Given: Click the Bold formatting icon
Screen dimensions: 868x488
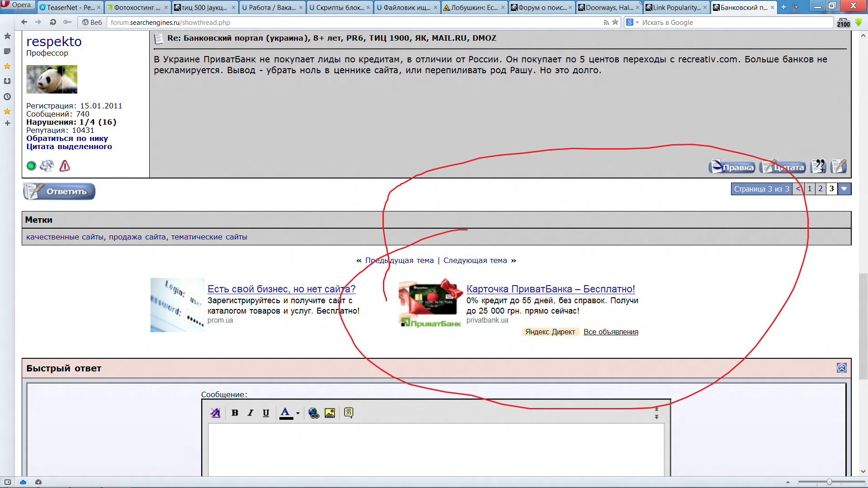Looking at the screenshot, I should (235, 413).
